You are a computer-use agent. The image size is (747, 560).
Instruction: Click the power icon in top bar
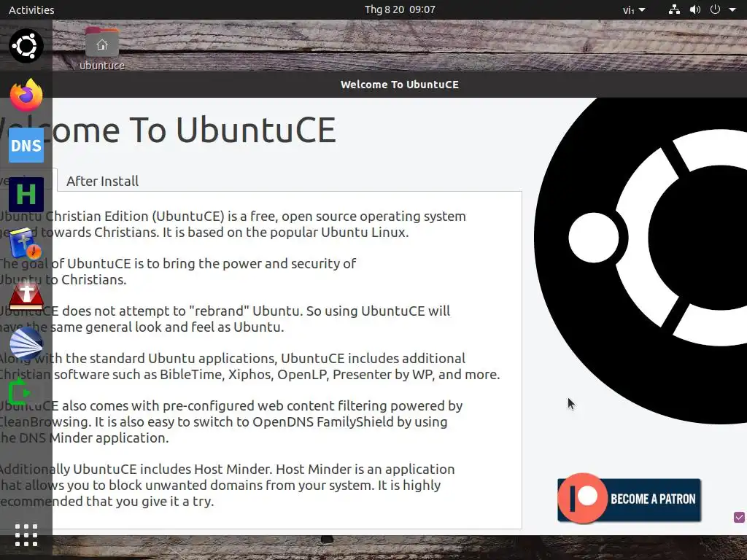point(715,9)
